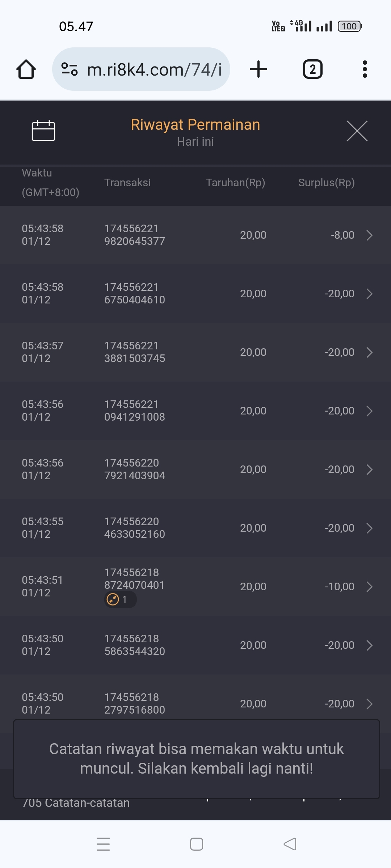Tap the Android back navigation button

[290, 844]
